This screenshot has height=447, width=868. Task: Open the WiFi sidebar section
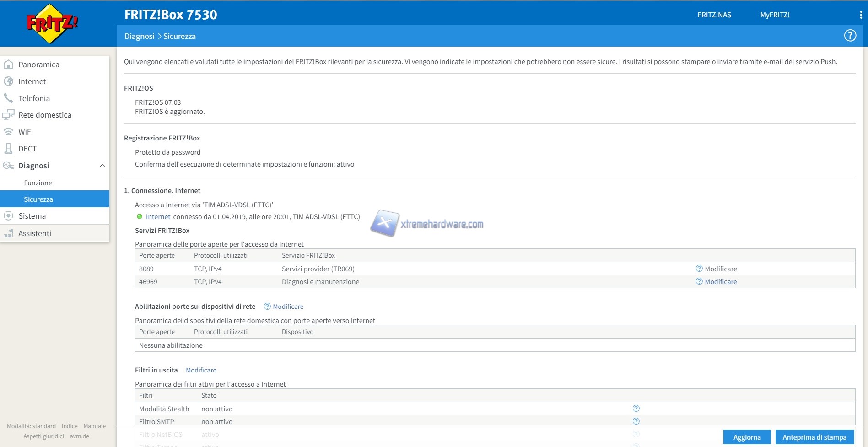[x=26, y=132]
